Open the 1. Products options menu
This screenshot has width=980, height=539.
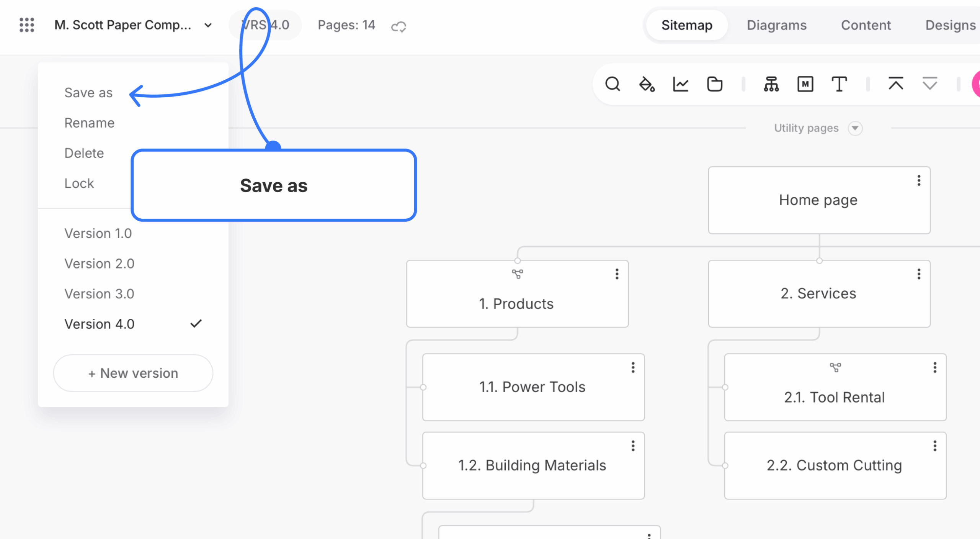pos(617,274)
